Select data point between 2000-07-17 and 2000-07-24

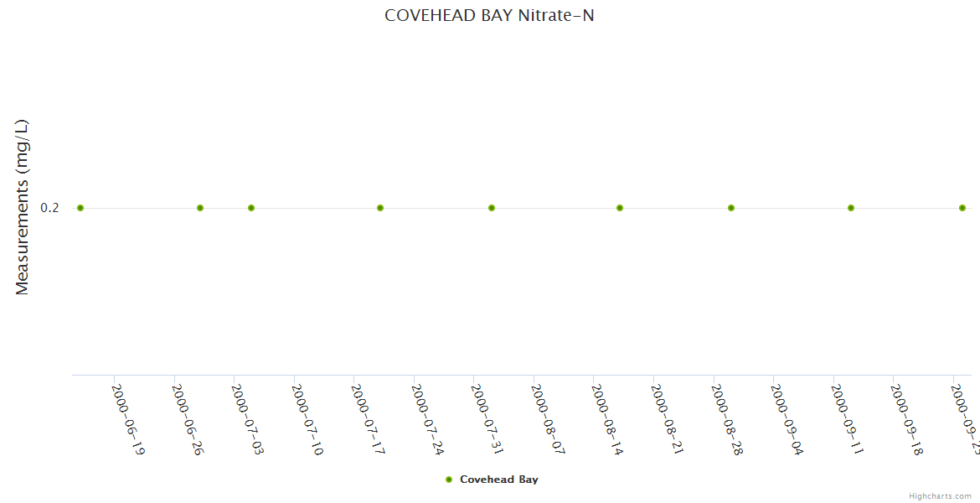380,208
